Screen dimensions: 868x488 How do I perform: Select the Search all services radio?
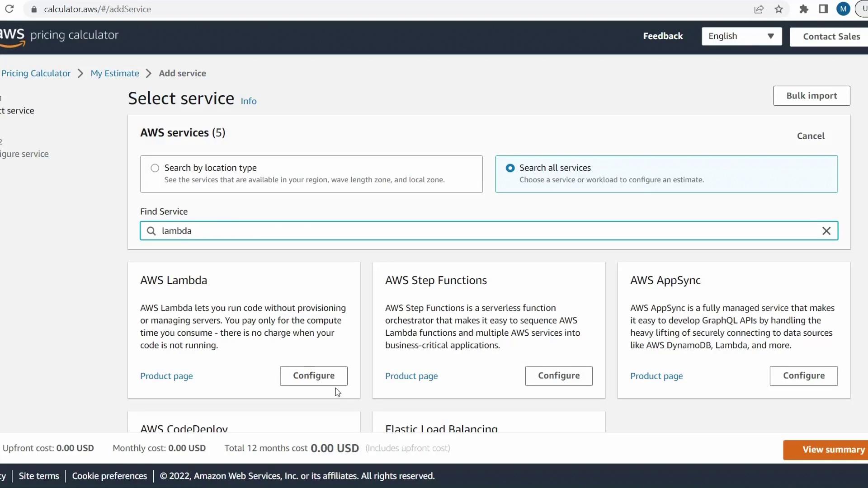510,168
